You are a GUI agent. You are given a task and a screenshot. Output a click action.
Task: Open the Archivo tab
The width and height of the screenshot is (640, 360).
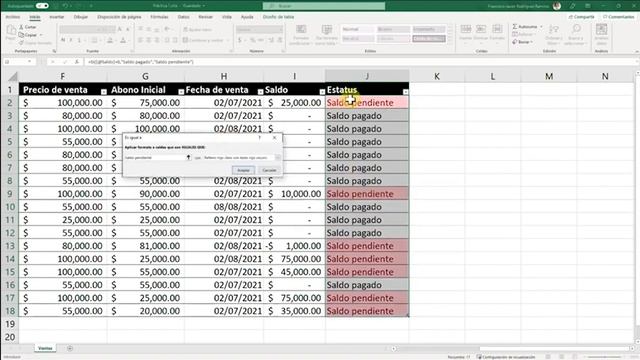[x=12, y=17]
